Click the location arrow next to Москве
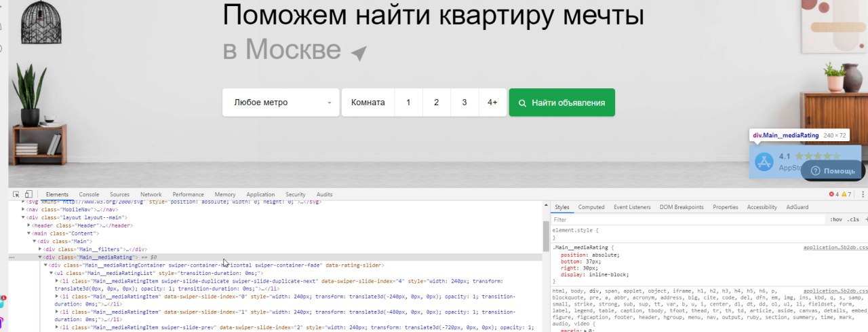The image size is (868, 332). coord(359,53)
